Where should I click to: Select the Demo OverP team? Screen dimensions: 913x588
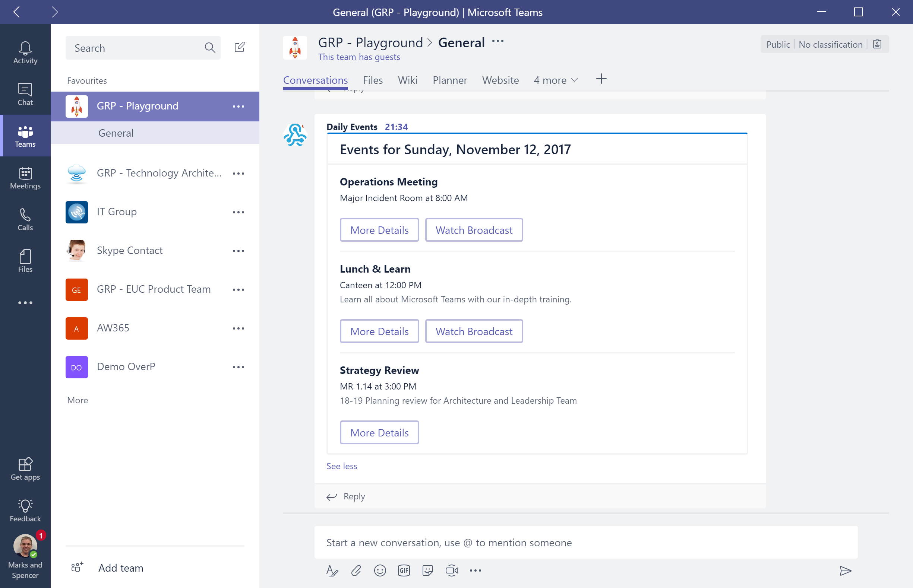(x=155, y=367)
